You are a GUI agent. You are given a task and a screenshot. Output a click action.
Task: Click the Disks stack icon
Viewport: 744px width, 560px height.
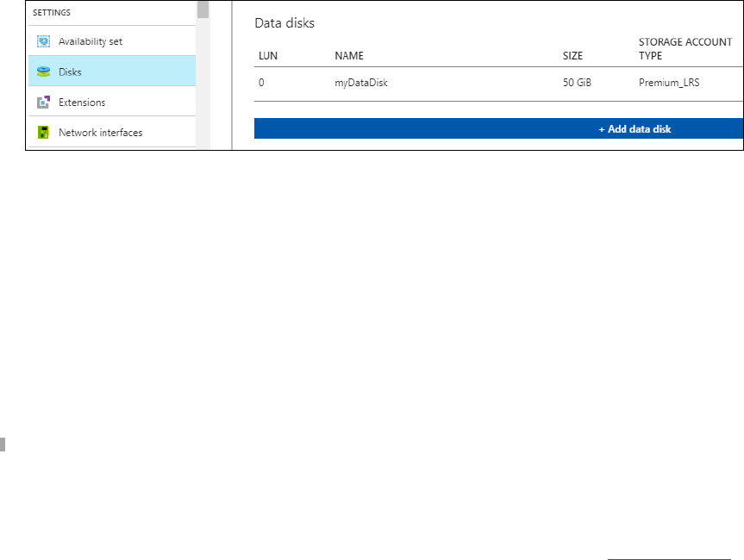pos(44,72)
